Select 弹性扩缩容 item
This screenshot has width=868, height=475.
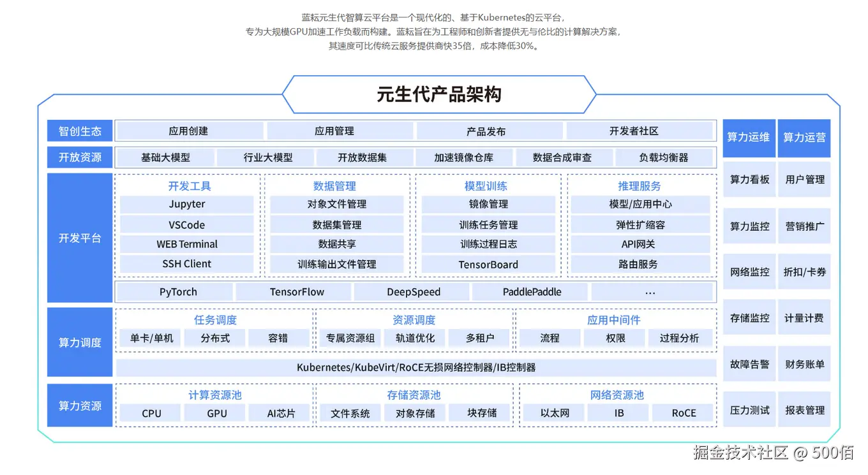pyautogui.click(x=640, y=225)
